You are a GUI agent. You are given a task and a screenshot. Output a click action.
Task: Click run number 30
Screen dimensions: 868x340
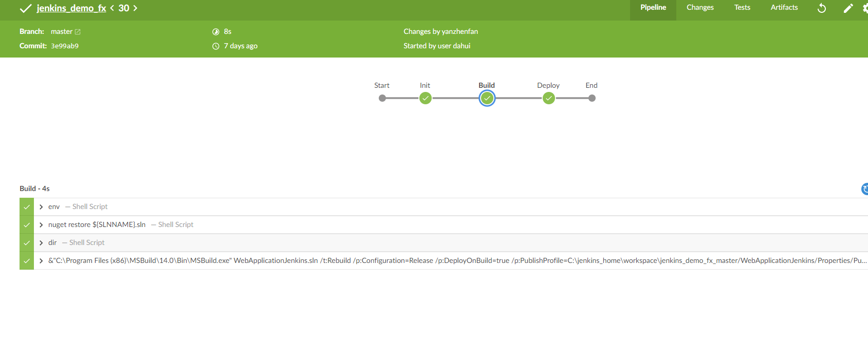pos(124,8)
